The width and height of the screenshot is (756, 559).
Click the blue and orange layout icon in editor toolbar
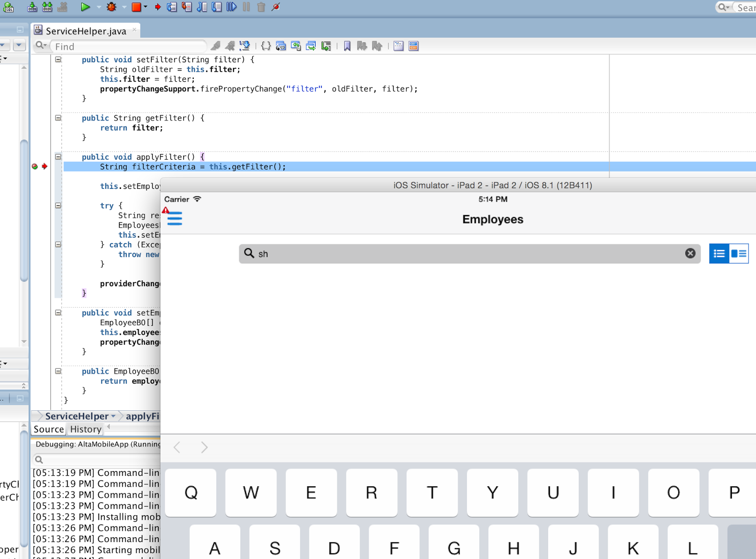click(413, 46)
